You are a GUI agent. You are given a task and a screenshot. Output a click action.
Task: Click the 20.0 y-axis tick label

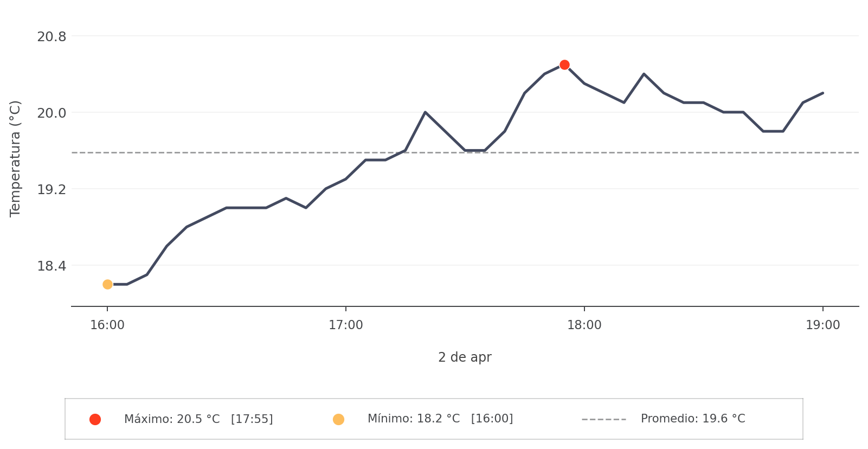pyautogui.click(x=52, y=113)
